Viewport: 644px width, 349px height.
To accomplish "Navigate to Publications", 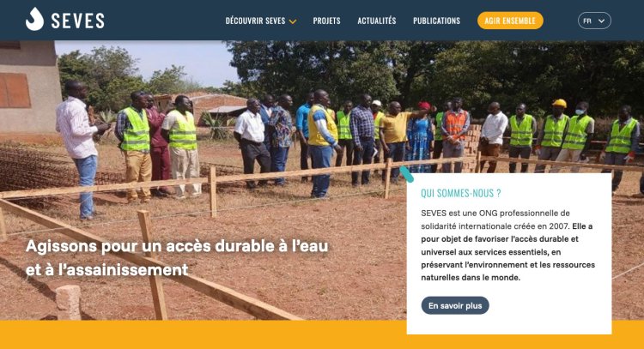I will (436, 21).
